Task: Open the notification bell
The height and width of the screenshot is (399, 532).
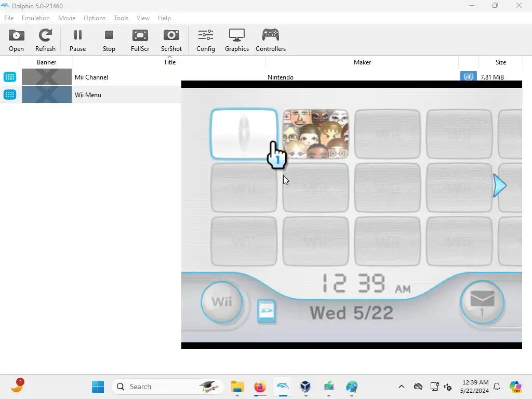Action: pos(497,387)
